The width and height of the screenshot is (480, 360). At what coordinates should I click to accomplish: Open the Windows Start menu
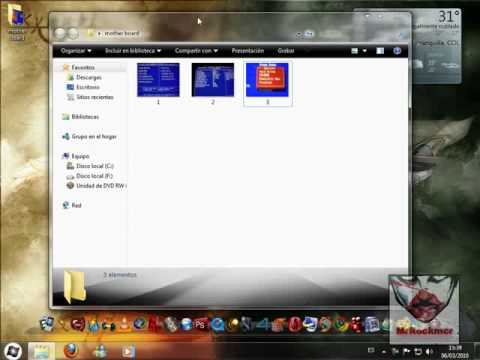click(x=13, y=351)
